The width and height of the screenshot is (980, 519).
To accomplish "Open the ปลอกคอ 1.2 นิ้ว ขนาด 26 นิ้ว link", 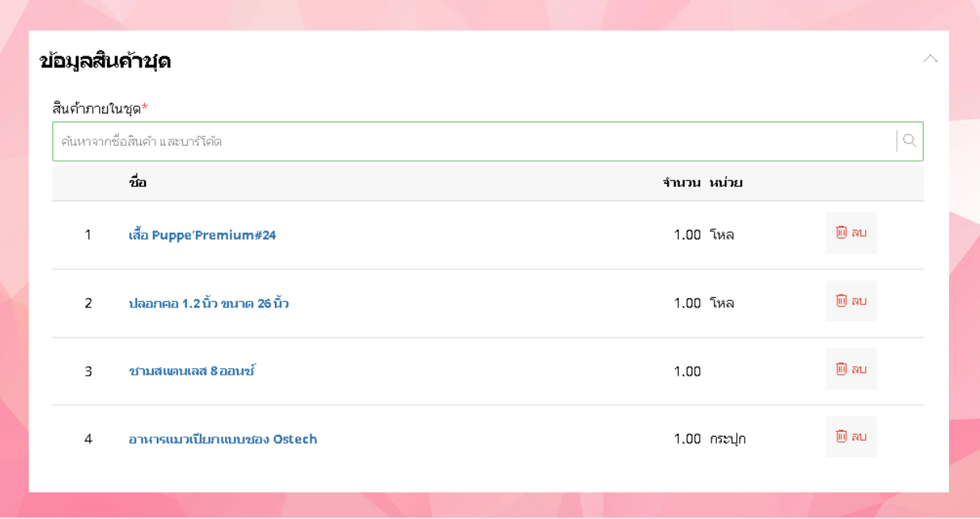I will (208, 303).
